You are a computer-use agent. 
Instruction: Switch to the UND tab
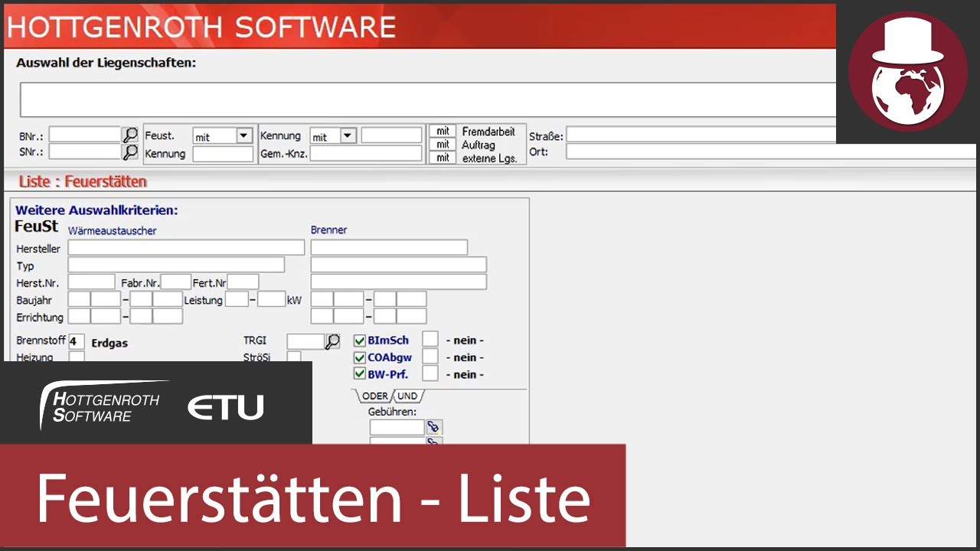[x=407, y=396]
